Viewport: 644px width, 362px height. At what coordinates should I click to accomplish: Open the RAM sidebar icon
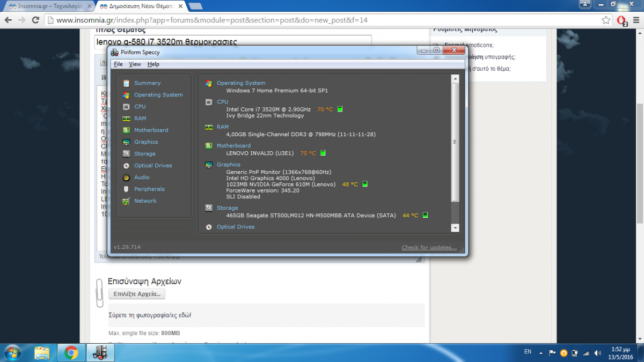tap(126, 119)
